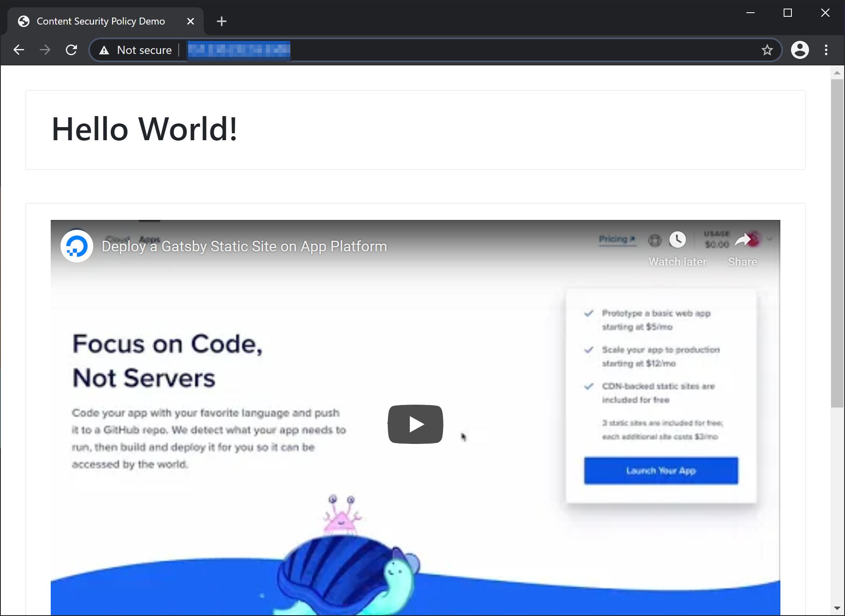Select the Content Security Policy Demo tab

[100, 21]
